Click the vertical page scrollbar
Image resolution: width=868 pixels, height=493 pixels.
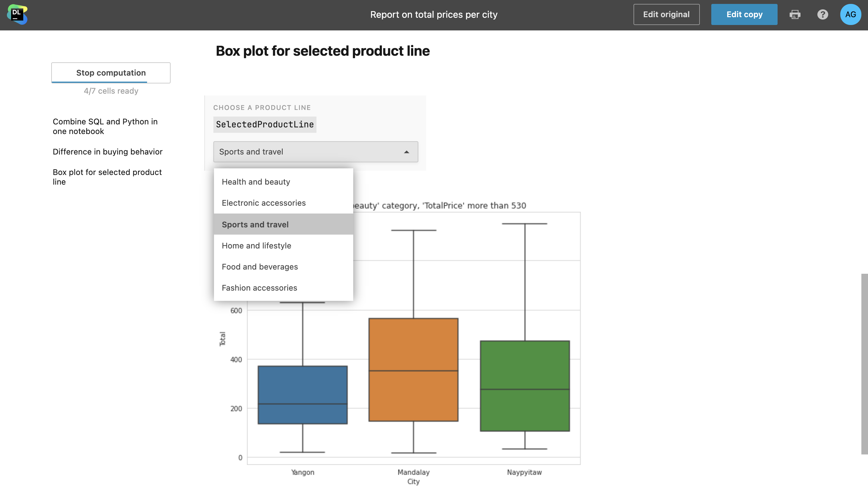864,364
